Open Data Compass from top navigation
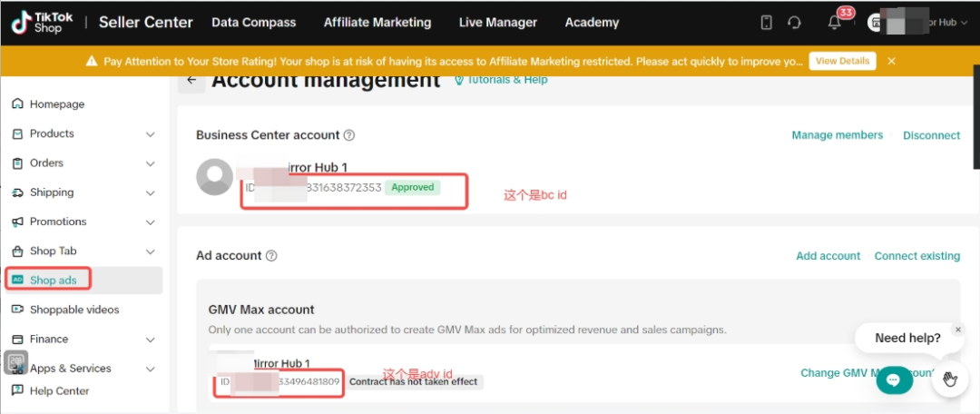The image size is (980, 414). [x=254, y=23]
